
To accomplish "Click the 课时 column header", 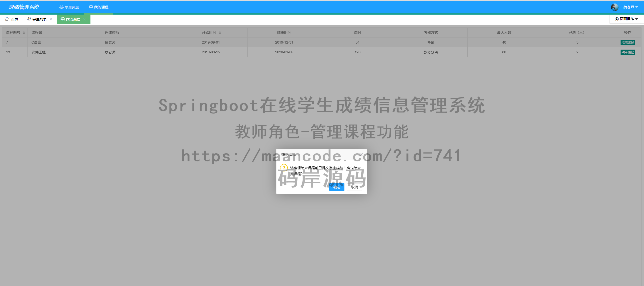I will (x=357, y=32).
